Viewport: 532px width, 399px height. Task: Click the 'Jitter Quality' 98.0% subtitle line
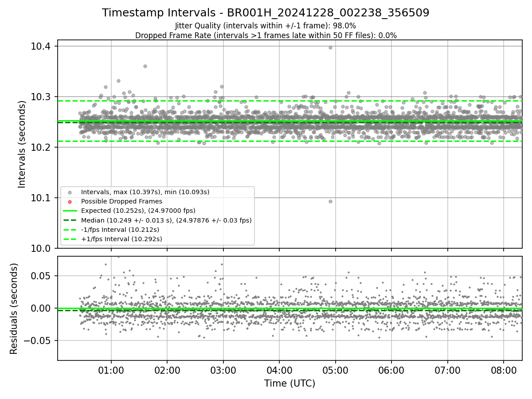pos(266,26)
